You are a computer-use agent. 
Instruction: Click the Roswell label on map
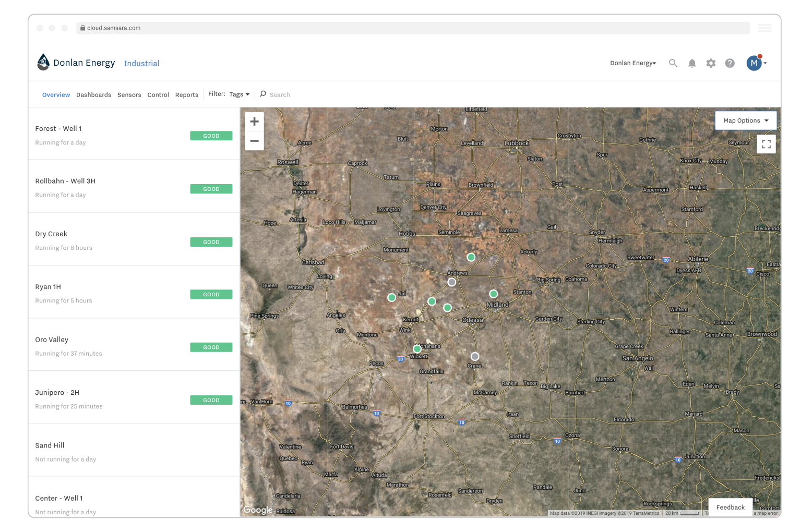point(288,162)
